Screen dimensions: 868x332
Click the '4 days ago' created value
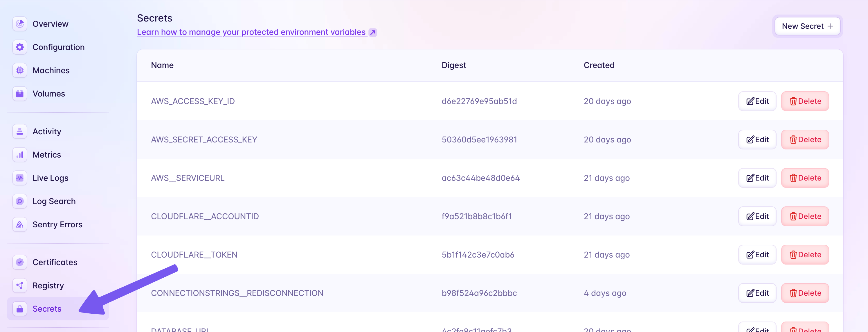(605, 293)
